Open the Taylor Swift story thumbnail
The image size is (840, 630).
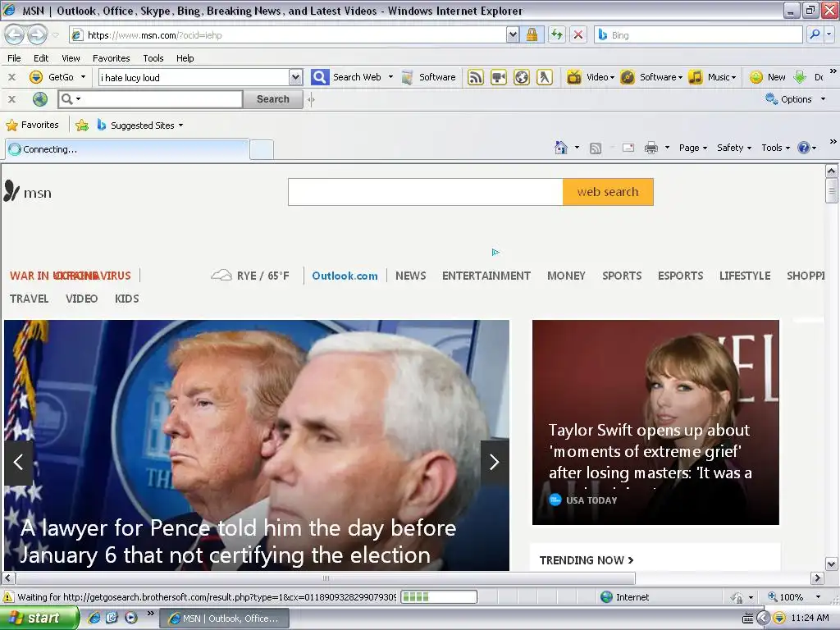click(x=655, y=422)
